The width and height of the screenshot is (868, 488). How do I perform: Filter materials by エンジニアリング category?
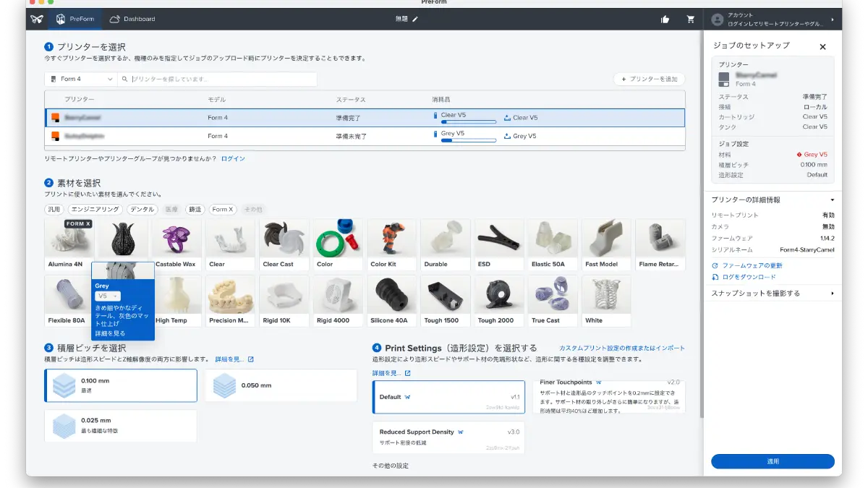pos(95,210)
